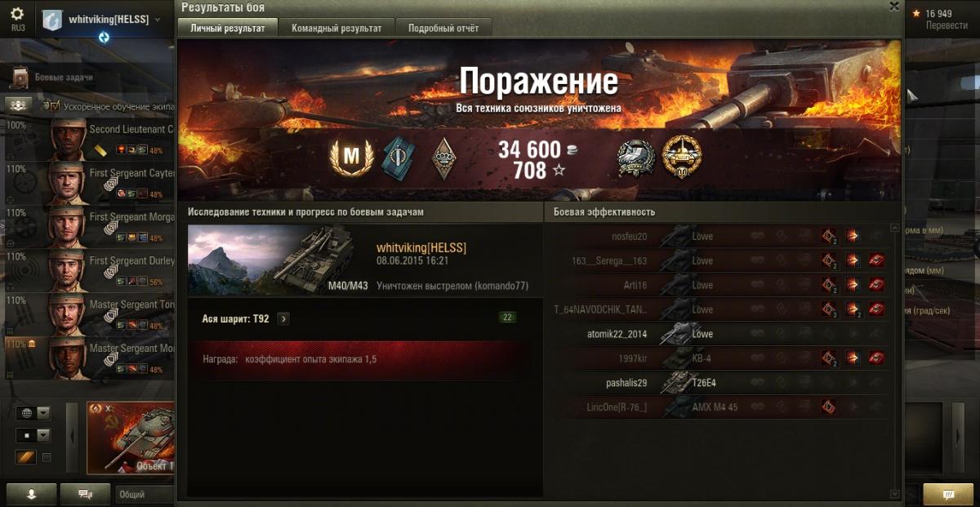This screenshot has height=507, width=980.
Task: Open the "Подробный отчёт" tab
Action: pos(443,28)
